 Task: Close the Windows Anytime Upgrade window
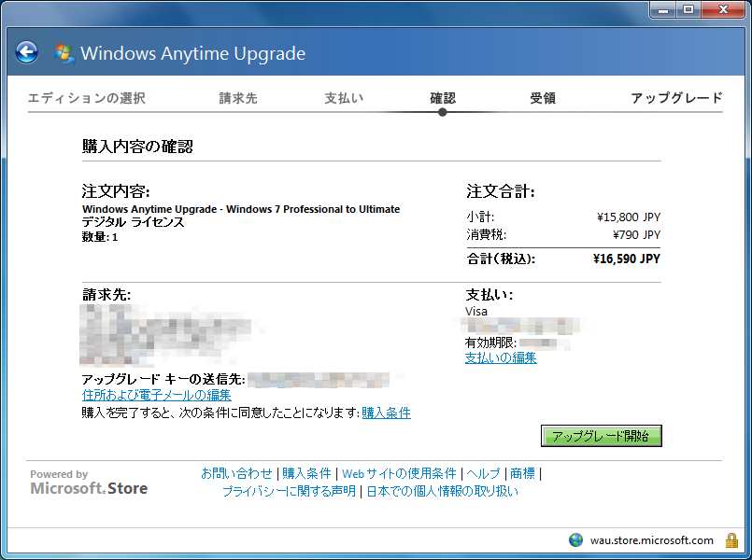722,10
